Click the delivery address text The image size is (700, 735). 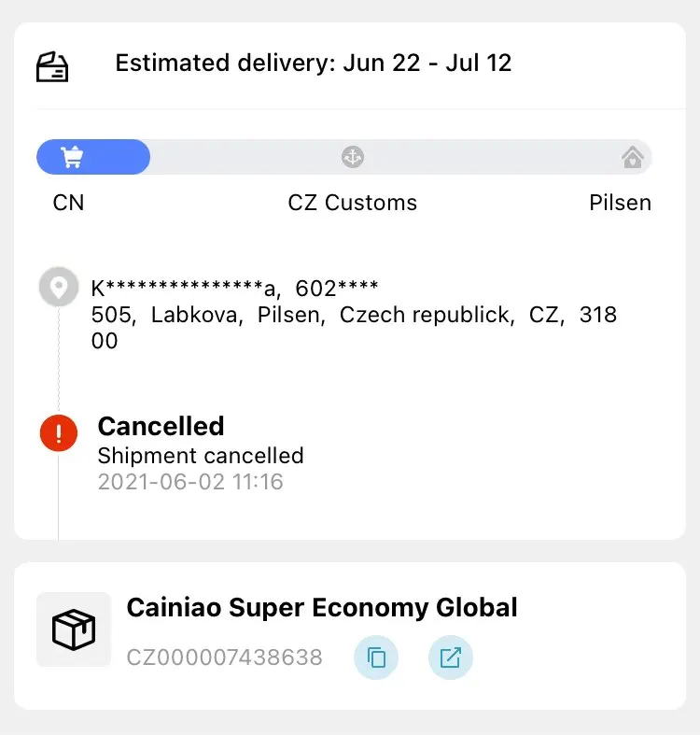pyautogui.click(x=354, y=314)
